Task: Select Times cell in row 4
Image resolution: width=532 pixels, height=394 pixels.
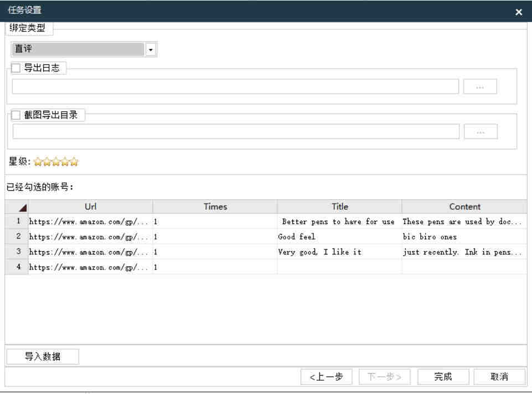Action: [x=215, y=267]
